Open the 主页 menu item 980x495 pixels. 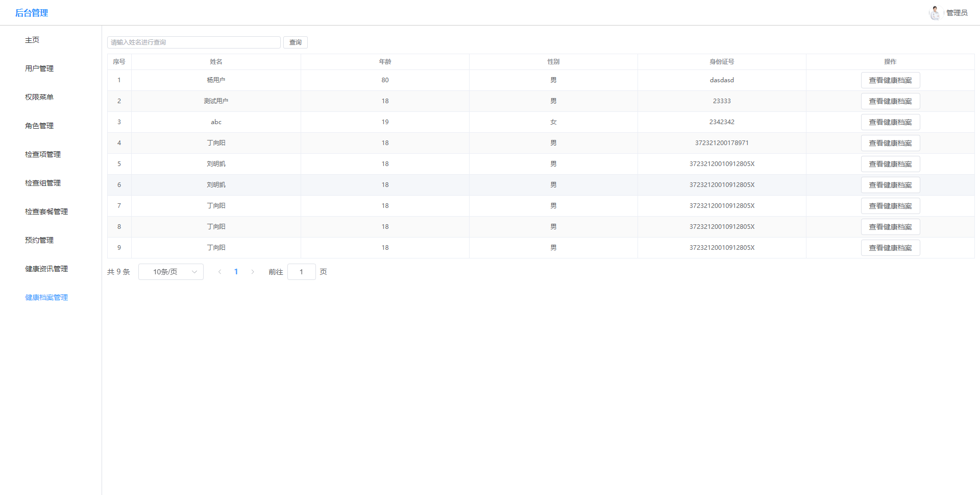[32, 40]
